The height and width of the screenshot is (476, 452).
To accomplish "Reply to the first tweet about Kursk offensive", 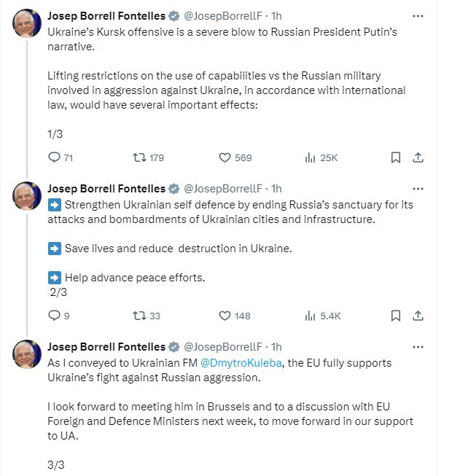I will point(54,157).
